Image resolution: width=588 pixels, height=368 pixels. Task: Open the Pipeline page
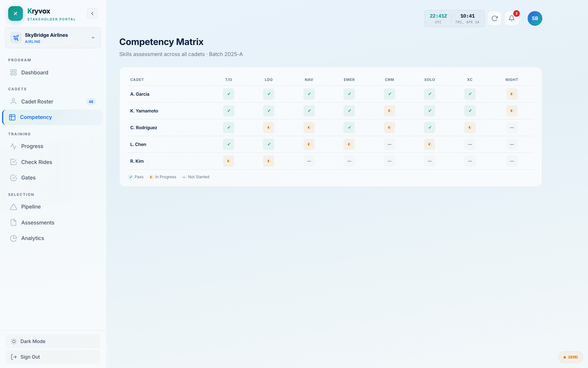click(x=52, y=207)
